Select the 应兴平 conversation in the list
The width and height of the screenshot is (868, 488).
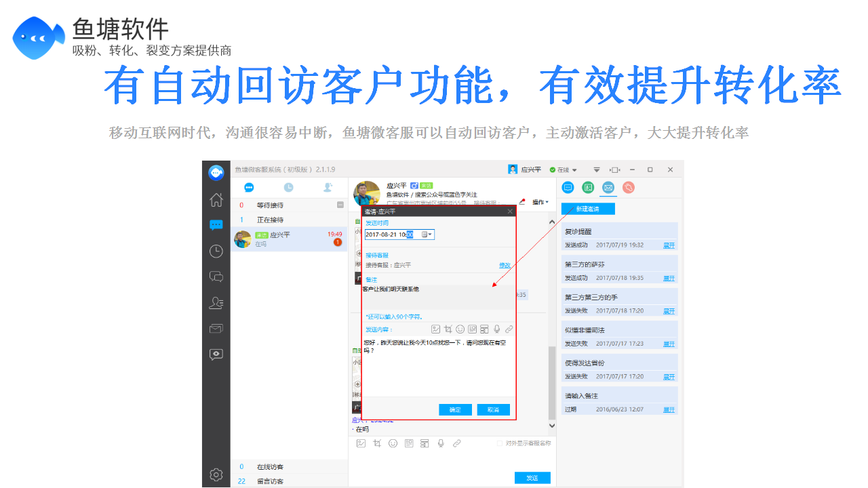(x=289, y=239)
